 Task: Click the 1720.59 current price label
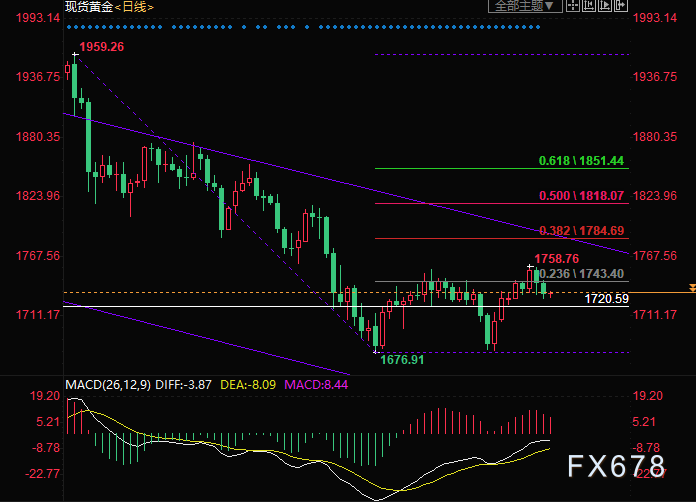606,299
